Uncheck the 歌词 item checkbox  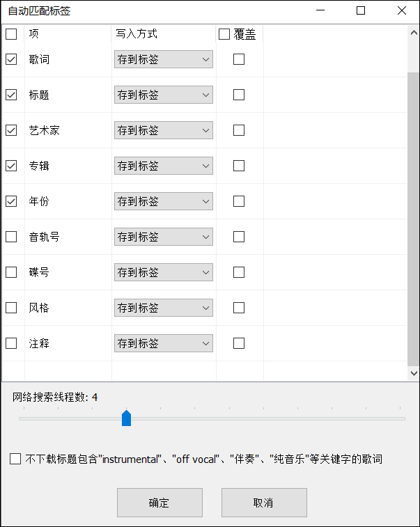11,60
